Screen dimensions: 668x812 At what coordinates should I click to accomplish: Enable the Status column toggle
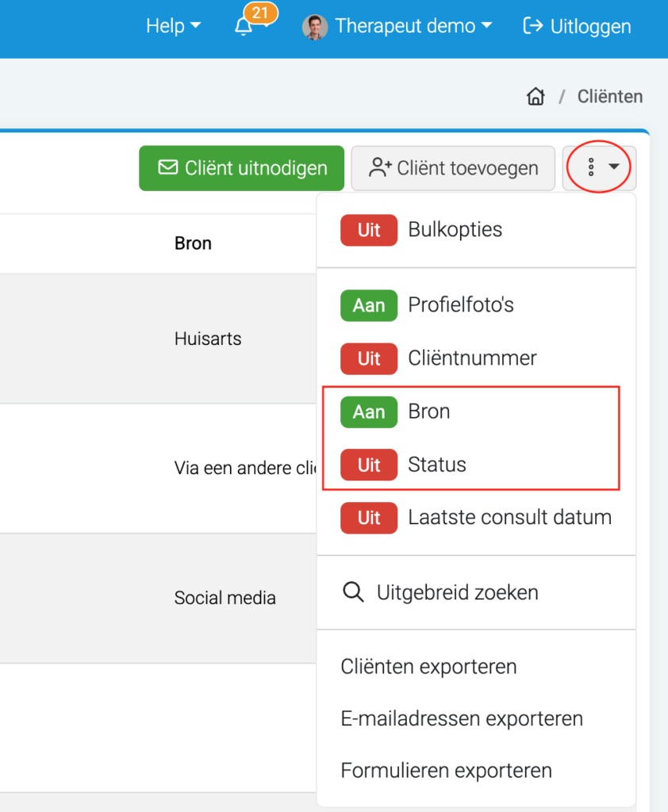[369, 465]
